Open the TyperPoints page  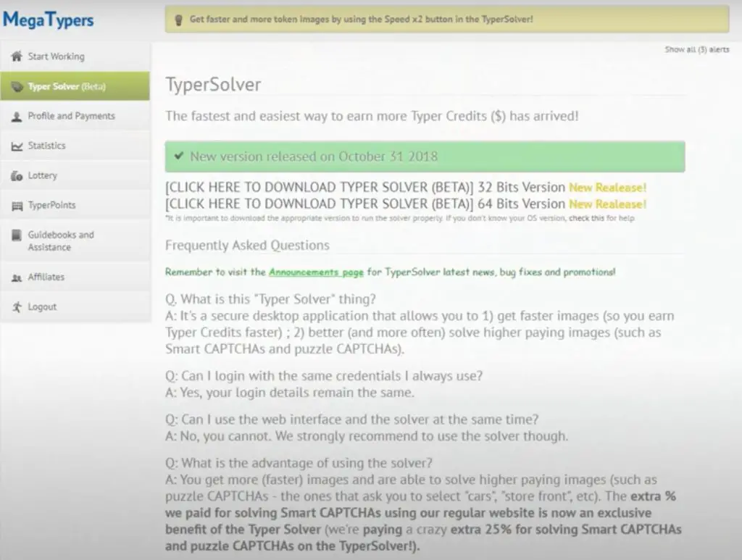pyautogui.click(x=75, y=205)
